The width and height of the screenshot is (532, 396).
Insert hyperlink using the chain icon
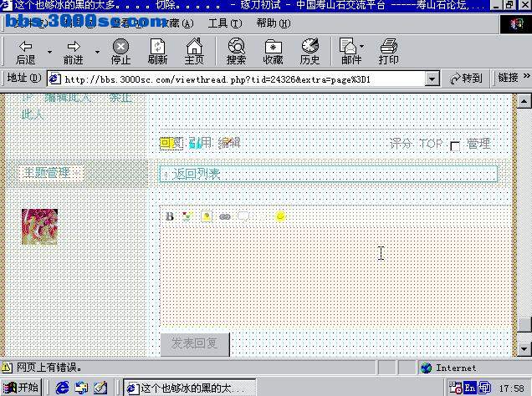pos(225,216)
